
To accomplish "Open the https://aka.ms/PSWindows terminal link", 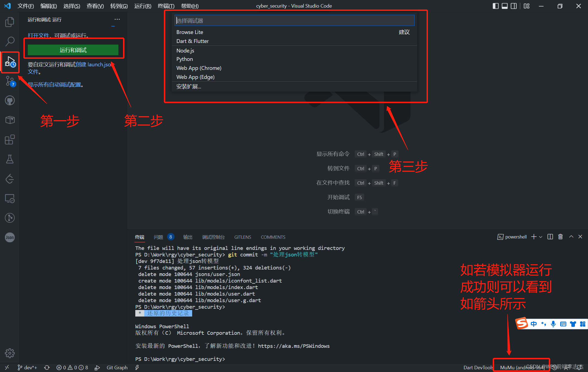I will click(x=294, y=346).
